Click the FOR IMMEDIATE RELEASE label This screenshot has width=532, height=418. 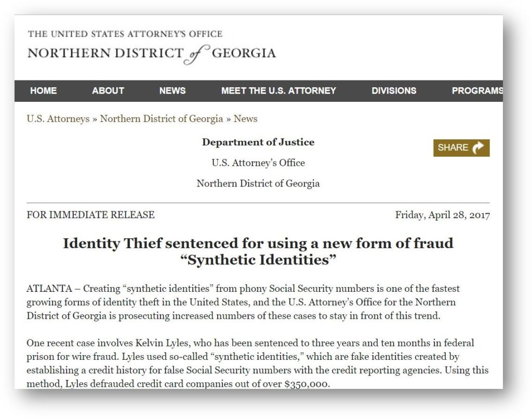tap(90, 214)
